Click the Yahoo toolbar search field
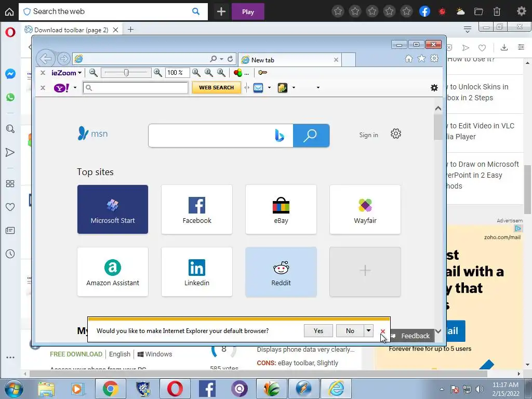This screenshot has width=532, height=399. (136, 88)
